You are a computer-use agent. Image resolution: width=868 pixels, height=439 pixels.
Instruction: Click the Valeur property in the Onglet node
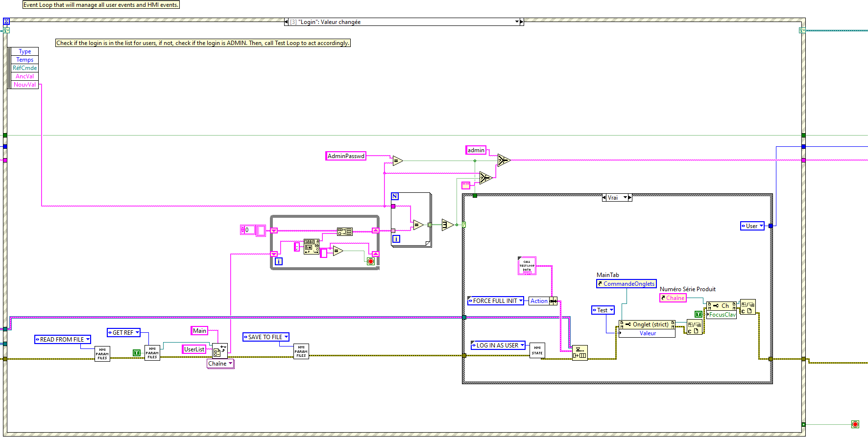point(647,333)
